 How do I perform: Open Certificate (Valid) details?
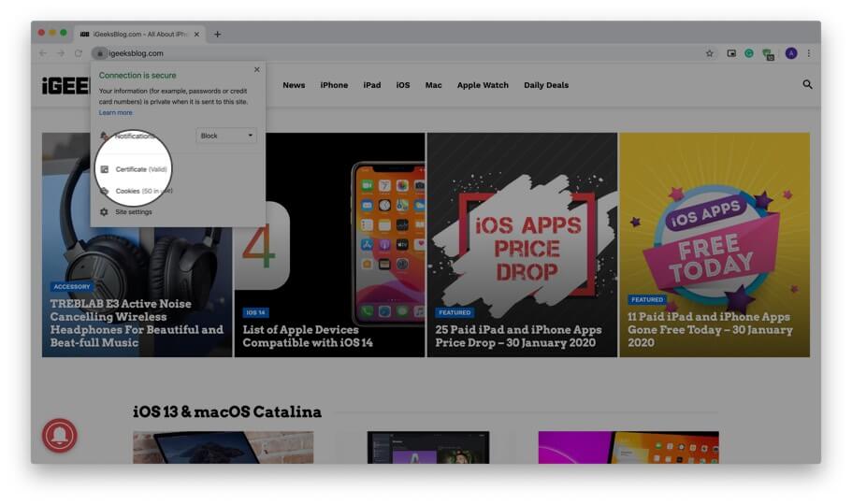(x=140, y=169)
